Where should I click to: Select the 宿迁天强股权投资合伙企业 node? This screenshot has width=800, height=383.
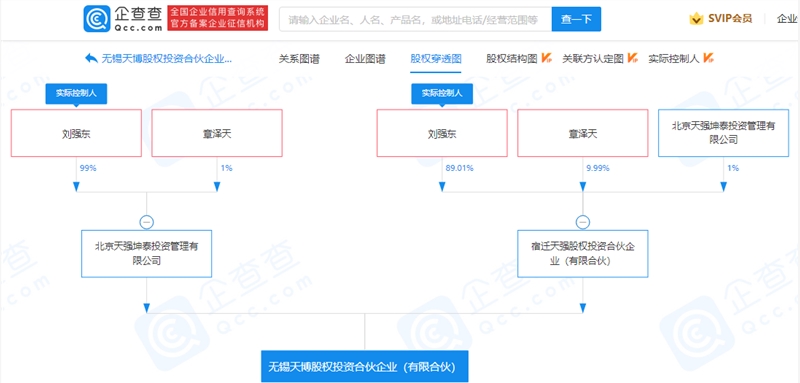point(583,253)
